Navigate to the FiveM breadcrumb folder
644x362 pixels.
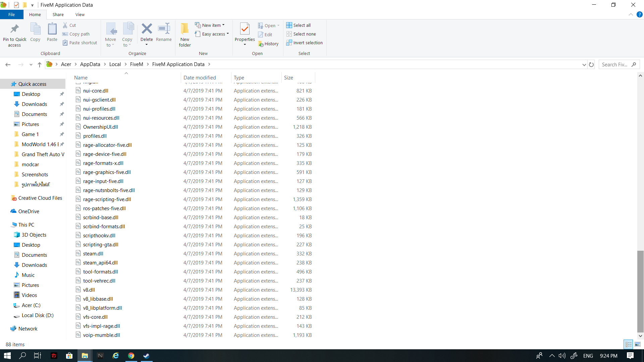click(x=137, y=64)
